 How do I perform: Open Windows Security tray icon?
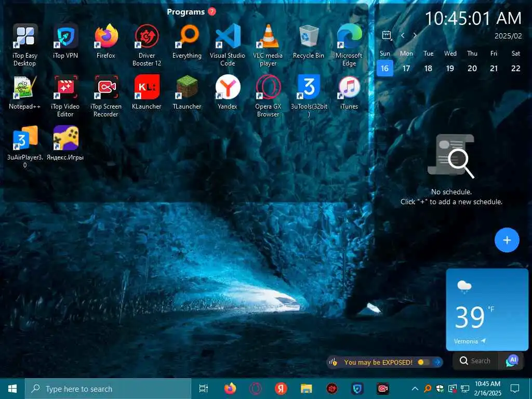[440, 389]
